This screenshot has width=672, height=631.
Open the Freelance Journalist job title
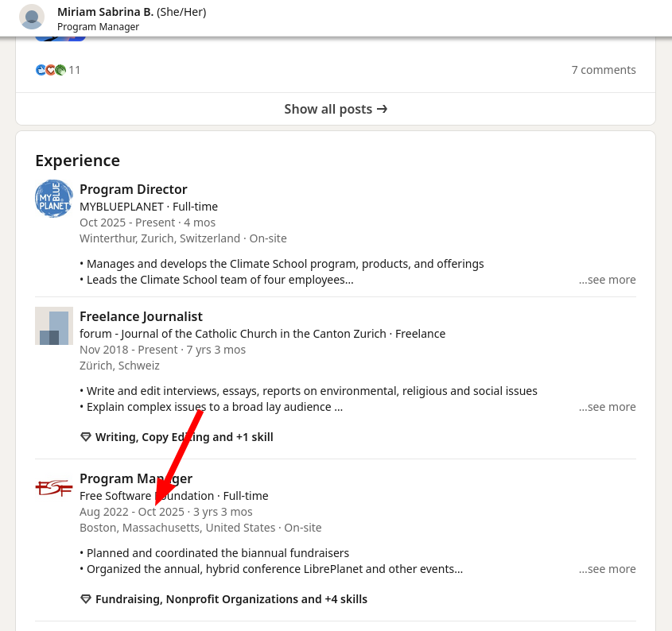point(141,316)
